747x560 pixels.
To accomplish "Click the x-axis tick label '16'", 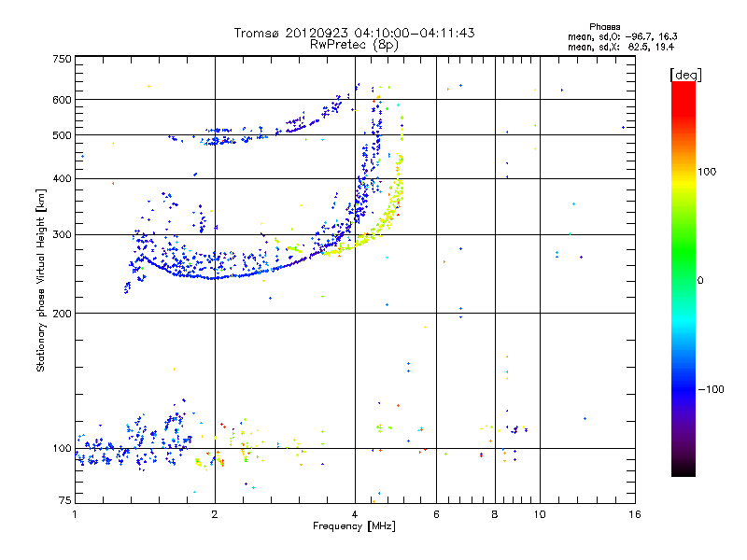I will (x=635, y=514).
